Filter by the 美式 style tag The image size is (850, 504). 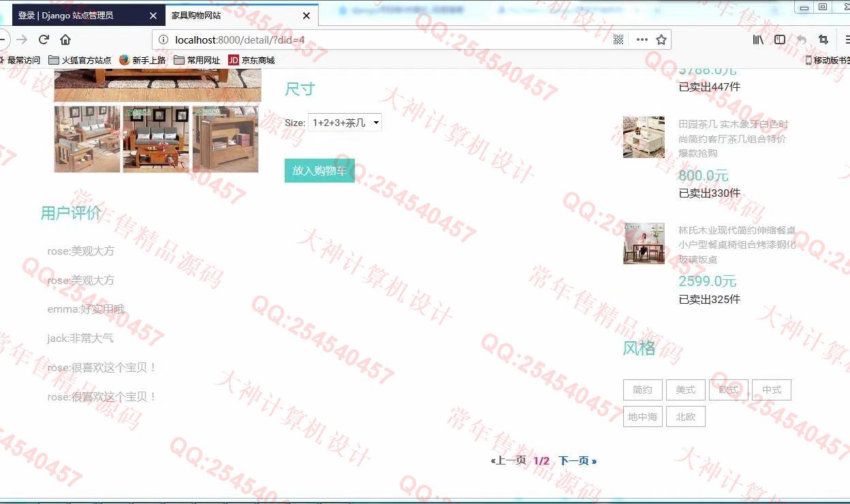coord(686,390)
